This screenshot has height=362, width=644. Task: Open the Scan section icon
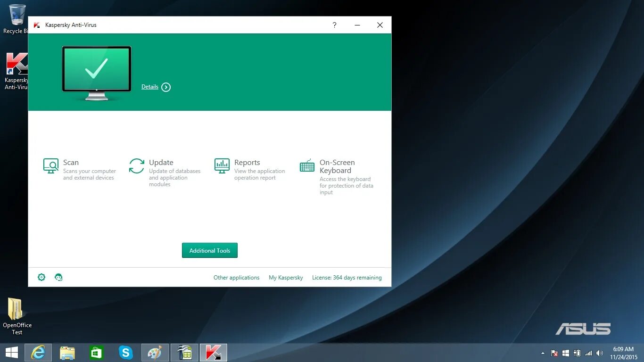click(x=51, y=166)
